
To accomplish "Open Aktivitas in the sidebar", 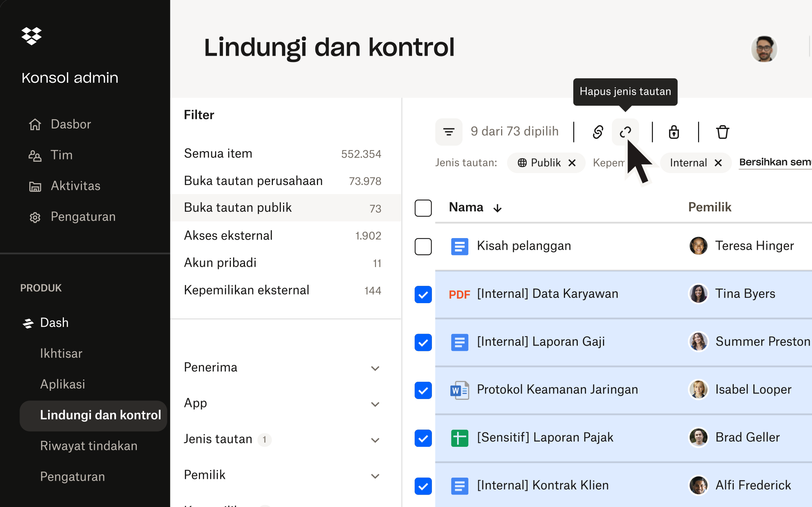I will tap(76, 186).
